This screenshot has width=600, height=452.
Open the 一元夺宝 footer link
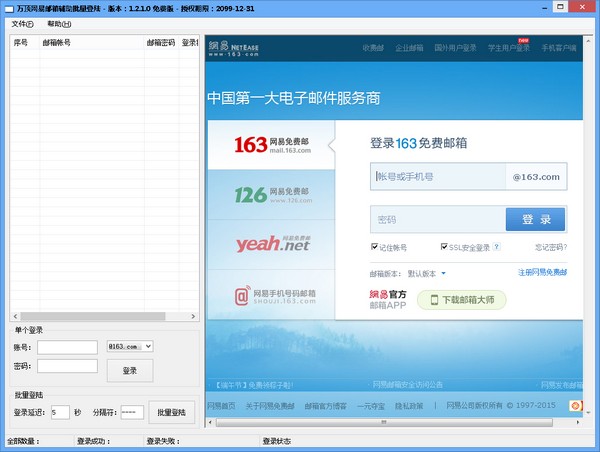click(x=371, y=406)
